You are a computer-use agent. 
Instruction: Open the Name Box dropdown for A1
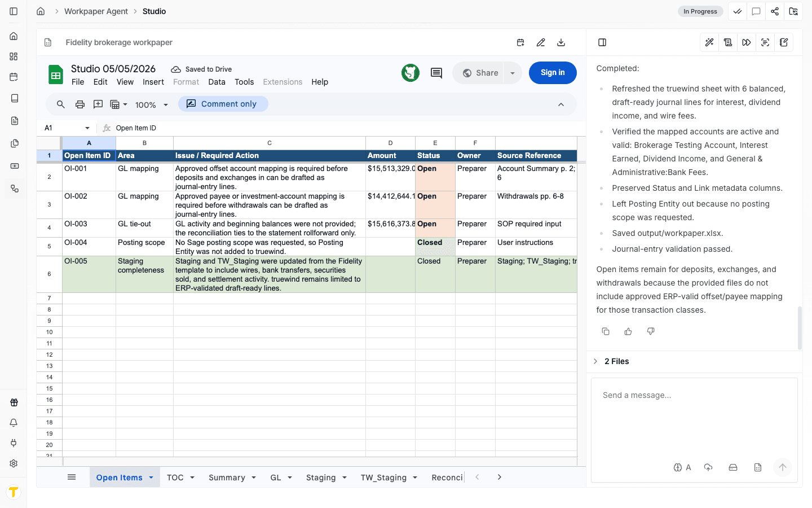click(87, 128)
